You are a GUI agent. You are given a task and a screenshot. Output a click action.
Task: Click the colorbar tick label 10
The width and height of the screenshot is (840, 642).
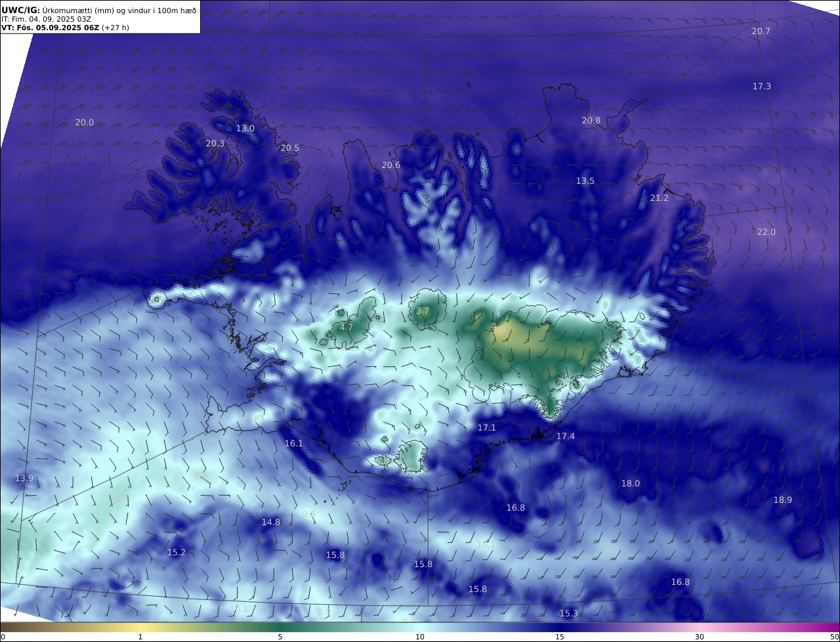click(x=420, y=637)
